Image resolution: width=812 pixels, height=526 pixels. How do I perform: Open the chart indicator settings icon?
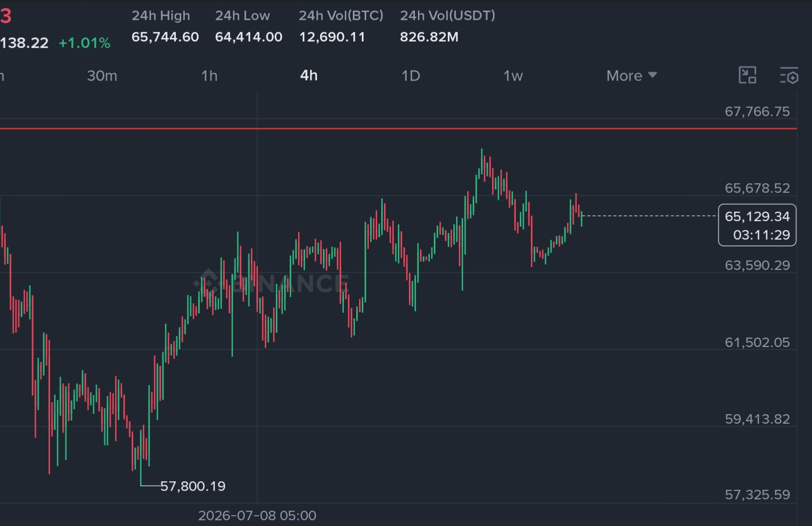(x=789, y=76)
